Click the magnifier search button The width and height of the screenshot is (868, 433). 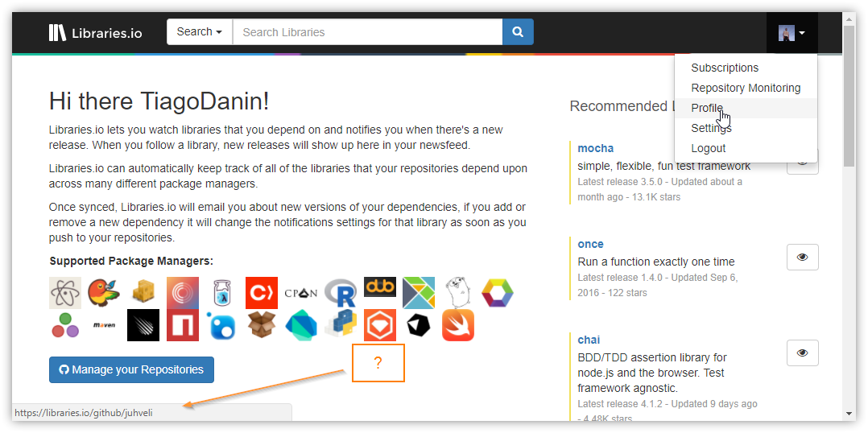pos(519,32)
